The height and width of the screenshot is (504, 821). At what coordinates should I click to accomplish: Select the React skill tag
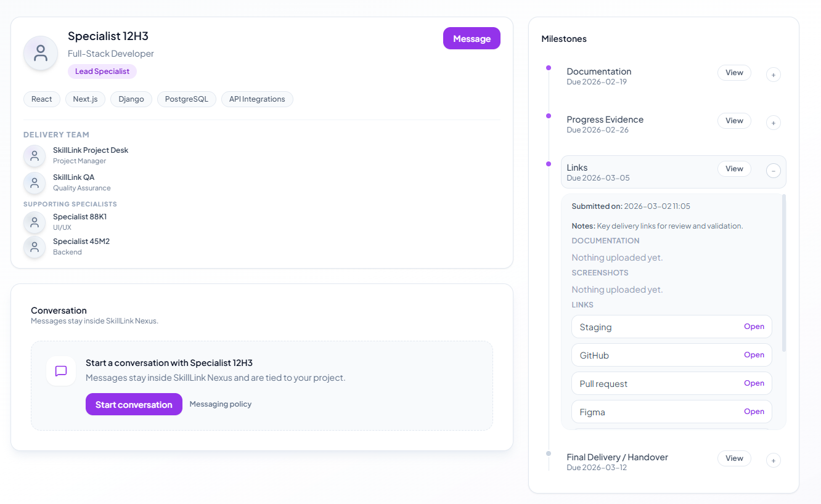coord(41,99)
